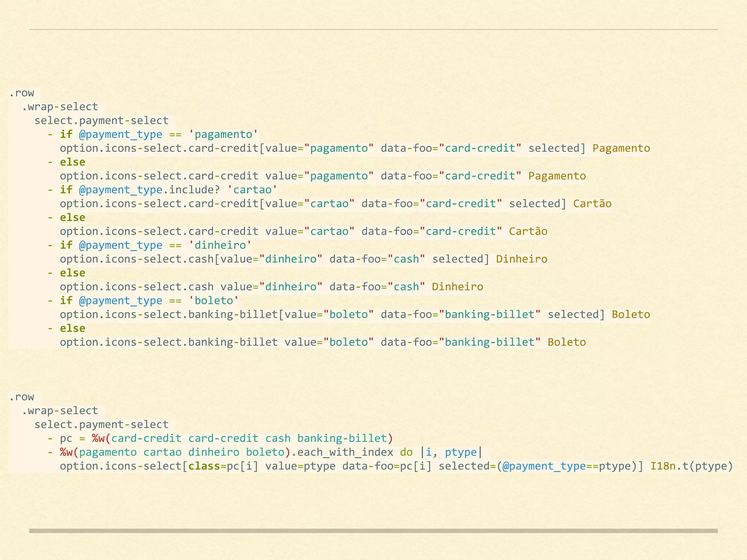Viewport: 747px width, 560px height.
Task: Click the 'Cartão' label after 'selected]'
Action: (592, 204)
